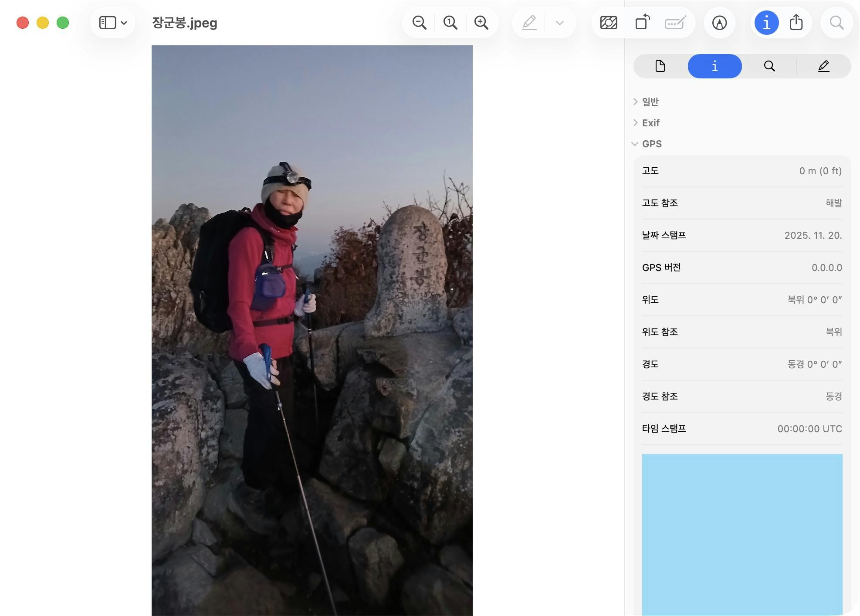Click the zoom in magnifier icon

click(x=481, y=23)
